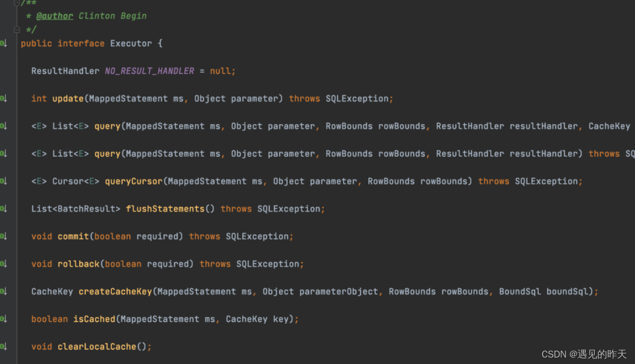The image size is (635, 364).
Task: Click the null value after NO_RESULT_HANDLER
Action: coord(220,71)
